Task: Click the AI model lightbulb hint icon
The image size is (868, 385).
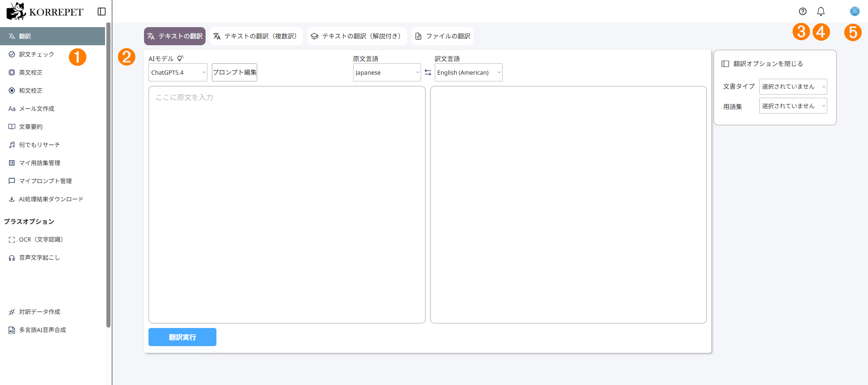Action: coord(180,58)
